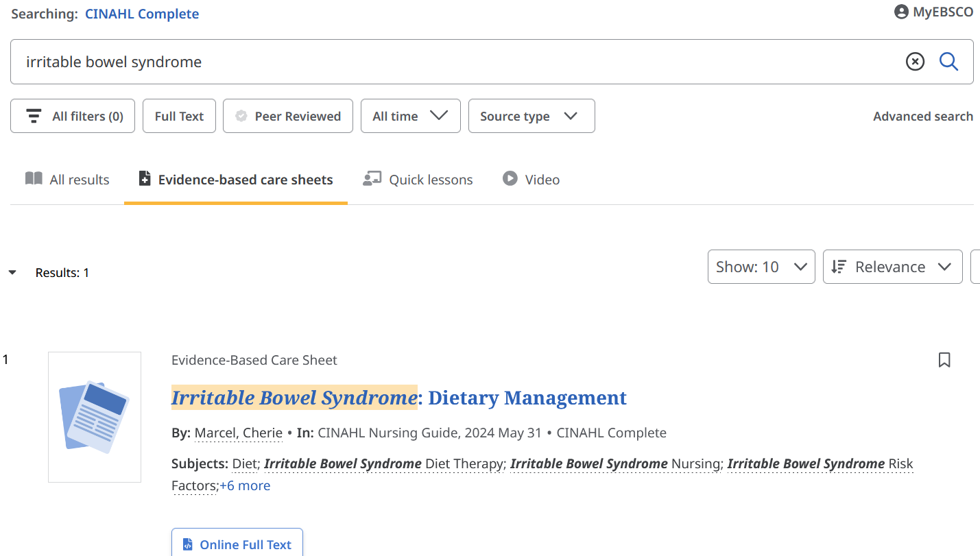Image resolution: width=980 pixels, height=556 pixels.
Task: Open the Source type dropdown
Action: pyautogui.click(x=531, y=116)
